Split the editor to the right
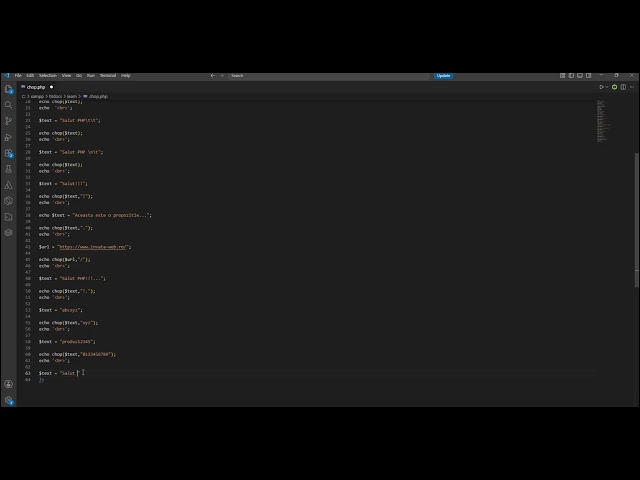This screenshot has width=640, height=480. [623, 87]
